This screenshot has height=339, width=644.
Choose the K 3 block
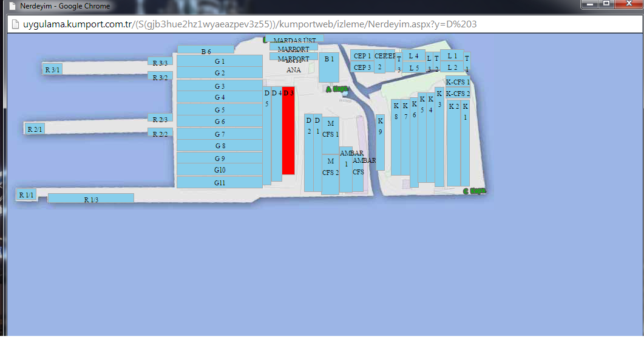pyautogui.click(x=439, y=137)
